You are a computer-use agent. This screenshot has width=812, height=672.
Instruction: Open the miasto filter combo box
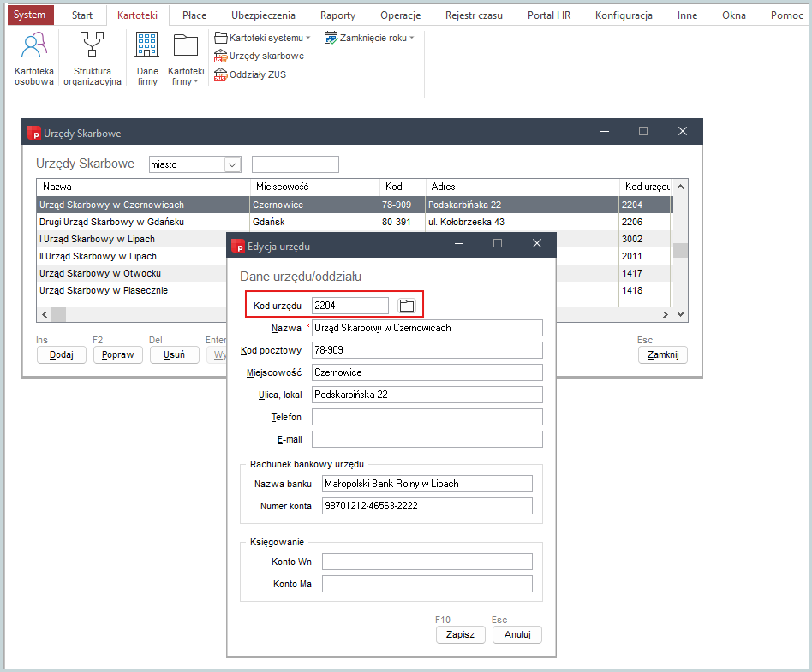232,164
